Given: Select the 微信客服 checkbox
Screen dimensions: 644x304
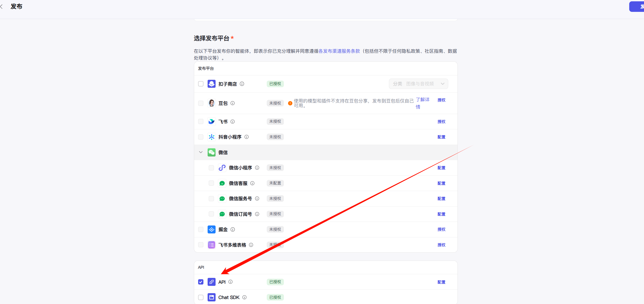Looking at the screenshot, I should coord(211,183).
